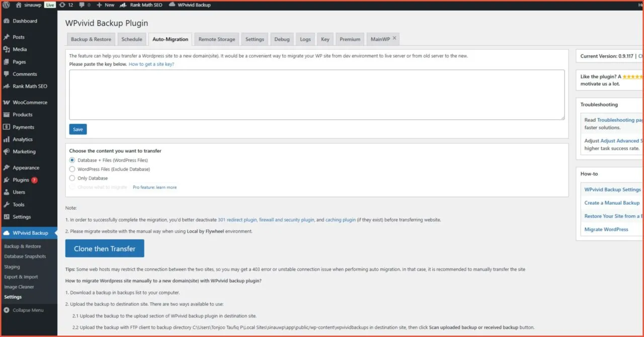644x337 pixels.
Task: Close the MainWP tab with X
Action: [394, 38]
